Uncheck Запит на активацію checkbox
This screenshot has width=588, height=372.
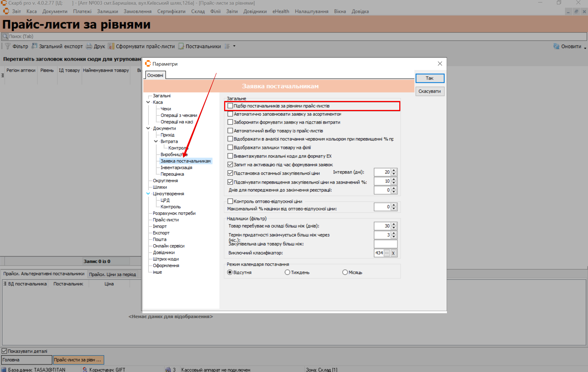[230, 165]
